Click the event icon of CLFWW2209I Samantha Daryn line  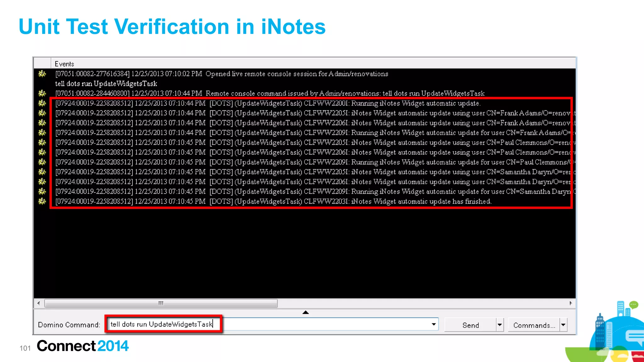point(42,191)
